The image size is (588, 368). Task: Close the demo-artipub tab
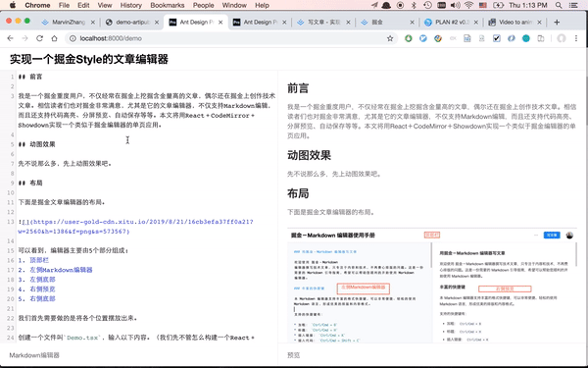(x=157, y=23)
